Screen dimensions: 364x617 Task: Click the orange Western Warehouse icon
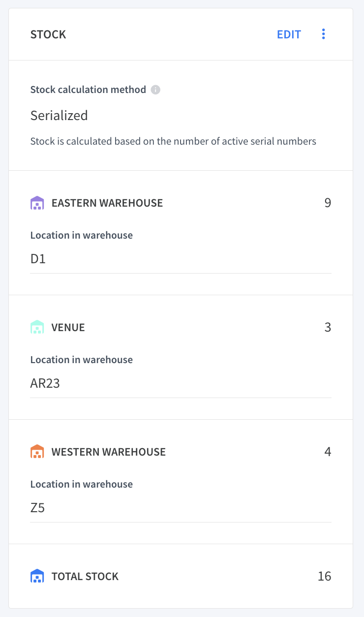click(x=37, y=452)
